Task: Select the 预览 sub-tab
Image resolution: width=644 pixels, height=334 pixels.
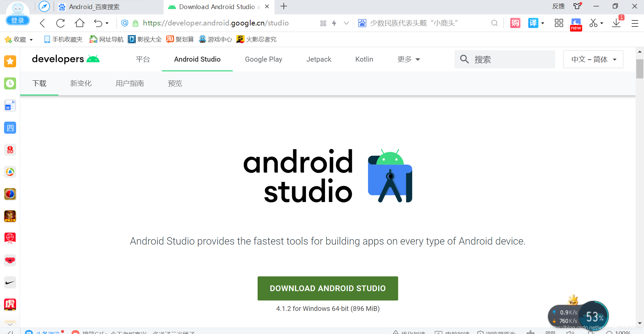Action: point(175,83)
